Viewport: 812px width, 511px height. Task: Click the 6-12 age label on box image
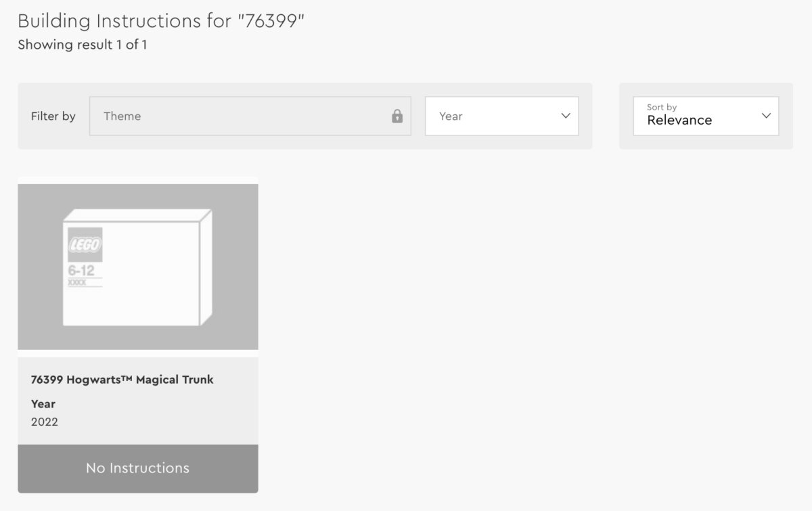81,271
